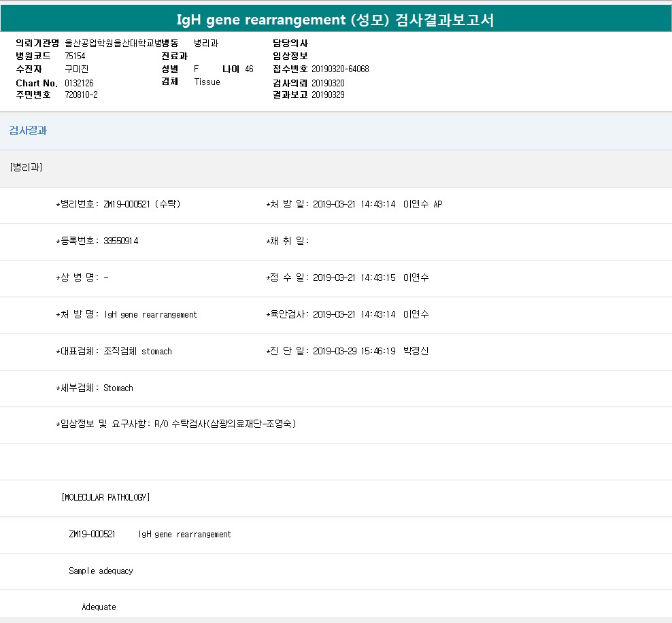This screenshot has width=672, height=623.
Task: Click the 접수번호 20190320-64068 value
Action: [x=340, y=69]
